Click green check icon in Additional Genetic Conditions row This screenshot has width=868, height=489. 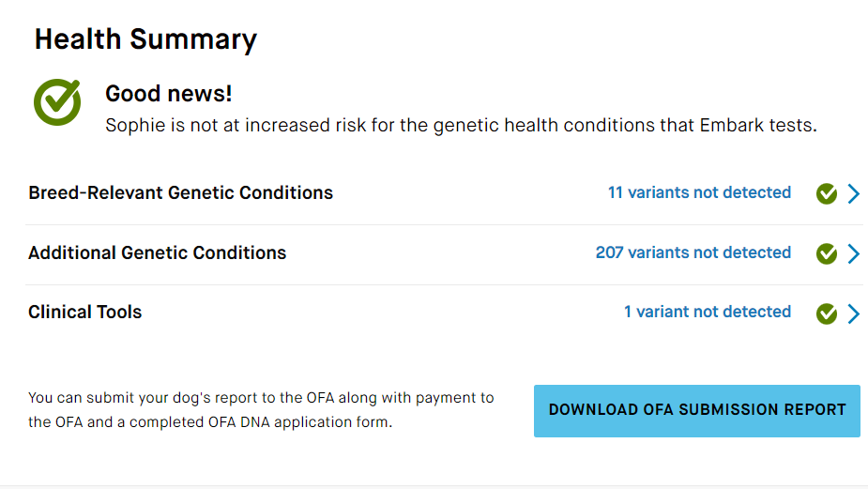coord(827,253)
